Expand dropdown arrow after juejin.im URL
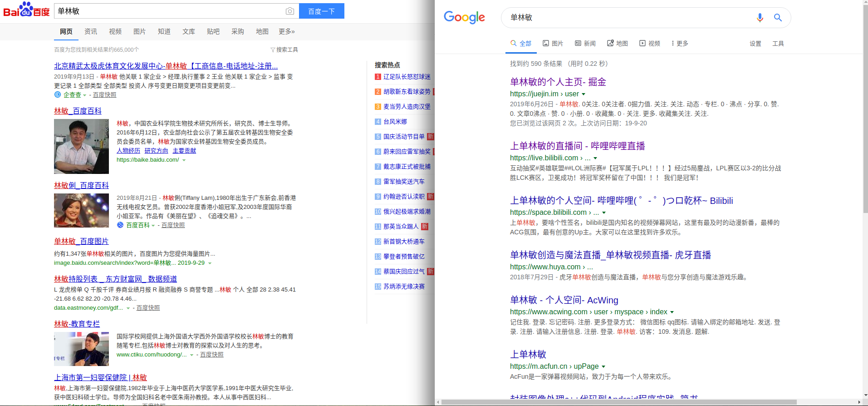Screen dimensions: 868x406 pos(584,94)
